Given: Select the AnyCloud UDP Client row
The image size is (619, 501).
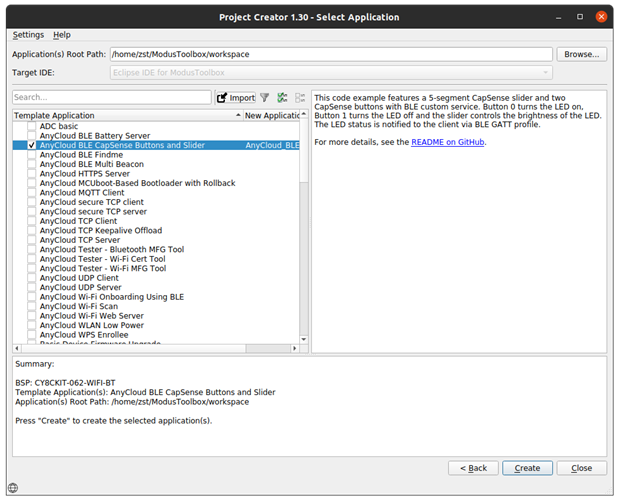Looking at the screenshot, I should pyautogui.click(x=156, y=278).
